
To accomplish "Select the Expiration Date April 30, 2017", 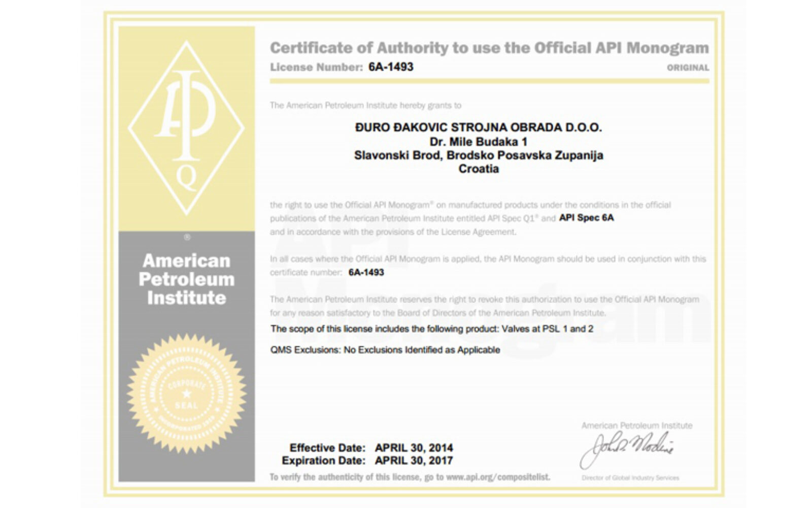I will (414, 461).
